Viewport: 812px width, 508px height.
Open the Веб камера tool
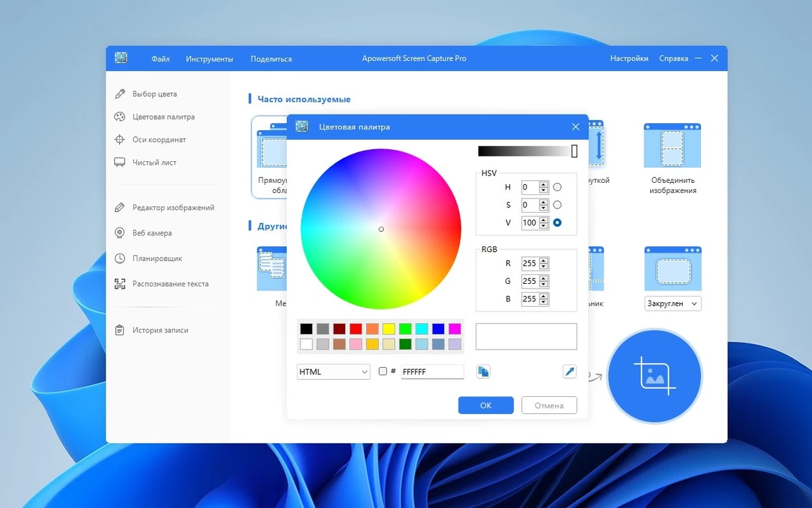(143, 233)
